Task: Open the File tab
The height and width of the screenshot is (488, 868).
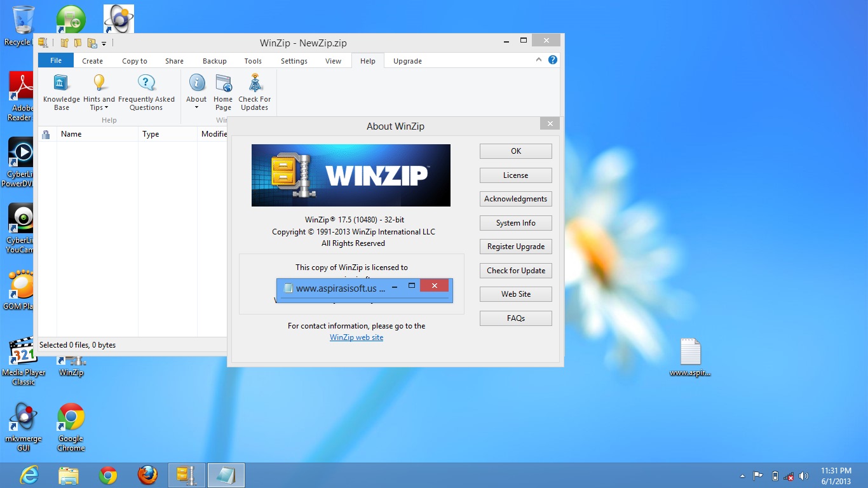Action: pos(56,60)
